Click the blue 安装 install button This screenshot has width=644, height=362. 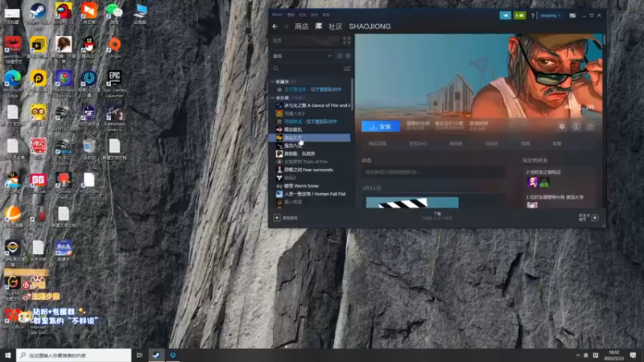coord(380,126)
